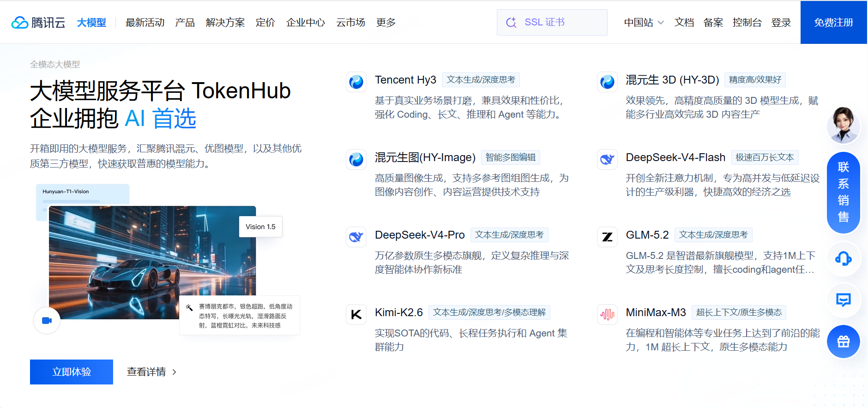Open the DeepSeek-V4-Flash title
This screenshot has width=868, height=408.
675,157
